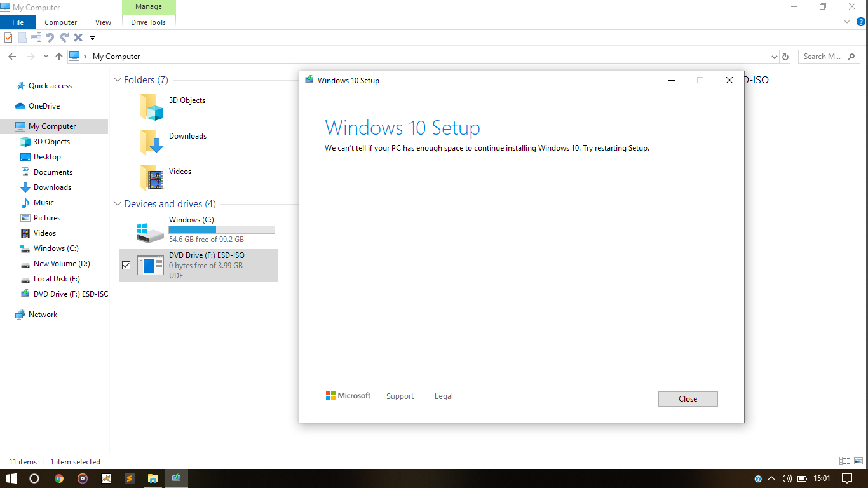Click Support link in Windows 10 Setup

coord(400,396)
